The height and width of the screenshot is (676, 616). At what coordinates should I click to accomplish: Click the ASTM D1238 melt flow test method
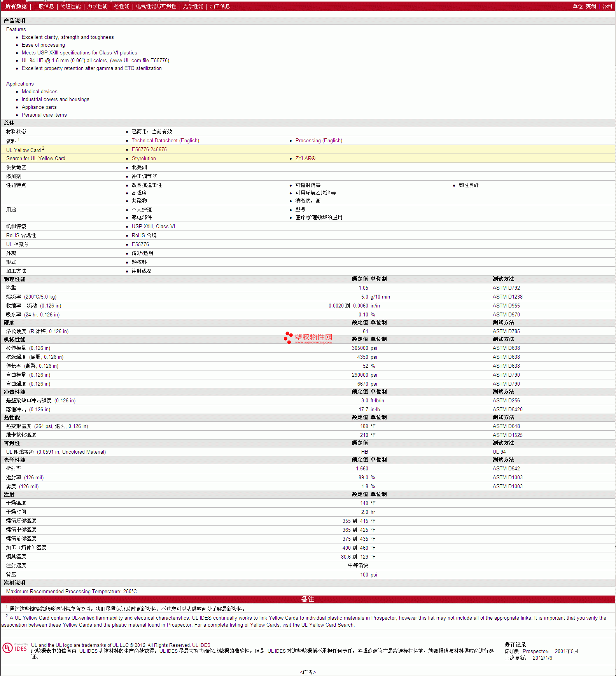coord(507,297)
